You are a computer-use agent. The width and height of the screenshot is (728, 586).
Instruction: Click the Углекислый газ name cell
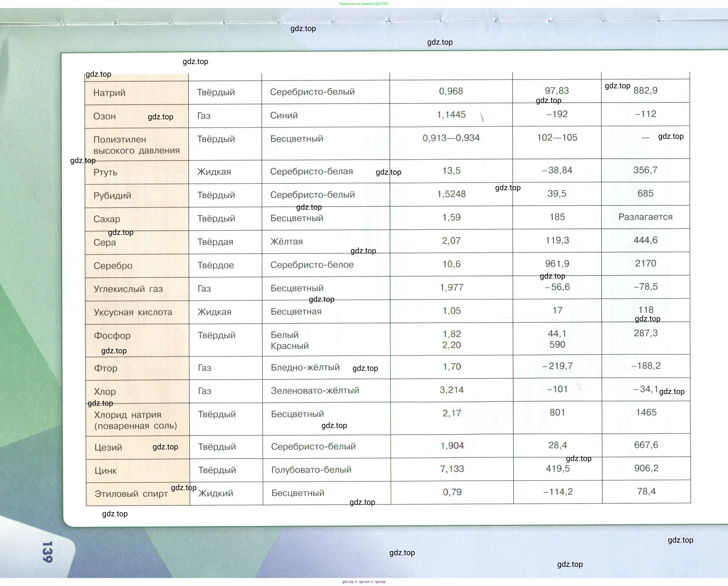(128, 289)
